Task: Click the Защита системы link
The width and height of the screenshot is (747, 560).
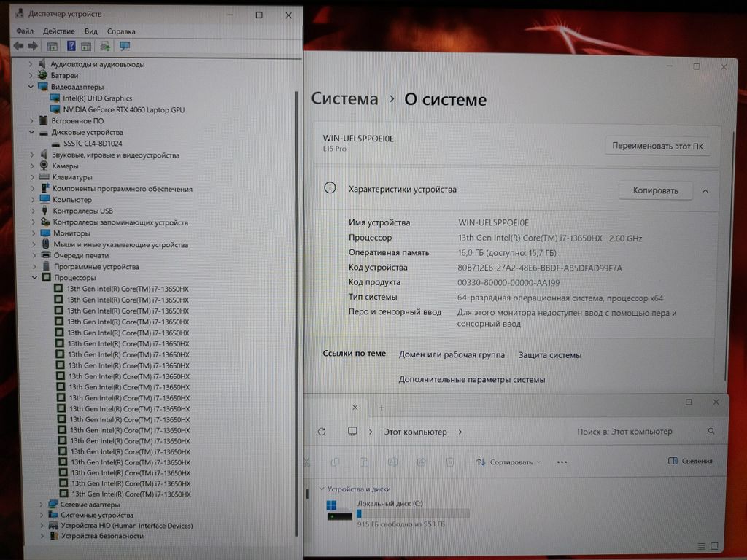Action: pos(550,355)
